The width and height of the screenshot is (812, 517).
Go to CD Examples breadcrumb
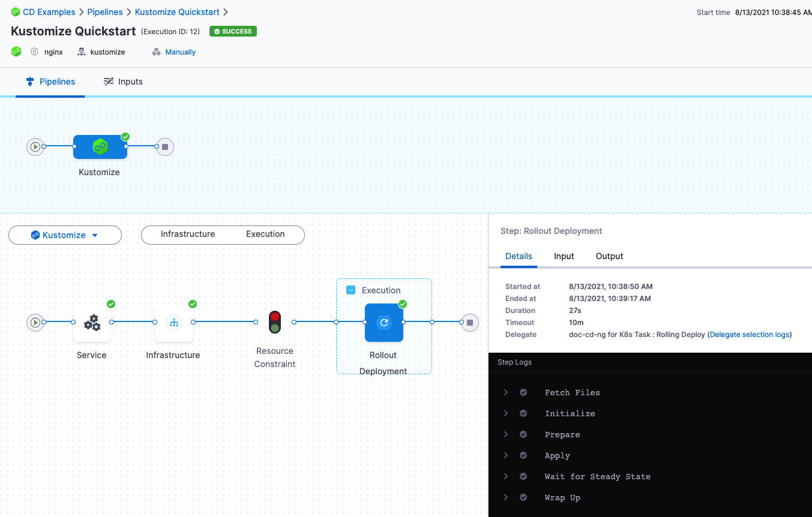click(49, 12)
